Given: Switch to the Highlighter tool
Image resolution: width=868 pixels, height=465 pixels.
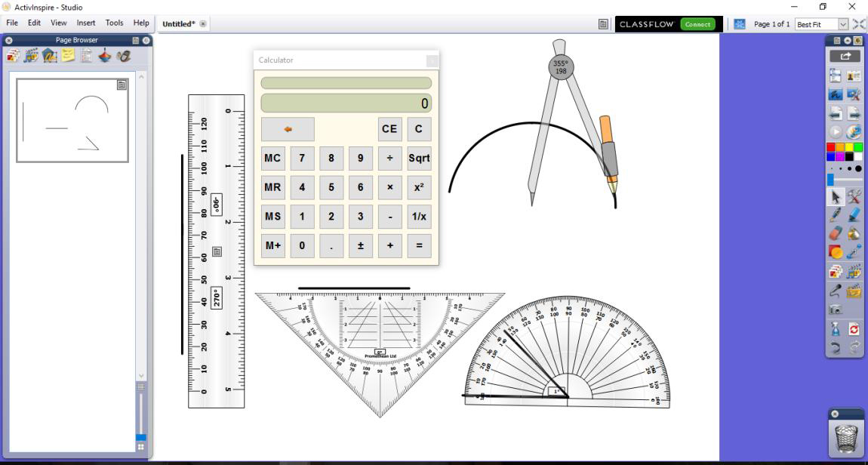Looking at the screenshot, I should (855, 214).
